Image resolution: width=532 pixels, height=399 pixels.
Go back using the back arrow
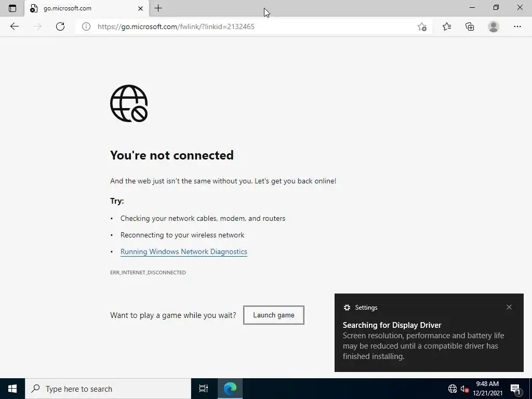[14, 26]
